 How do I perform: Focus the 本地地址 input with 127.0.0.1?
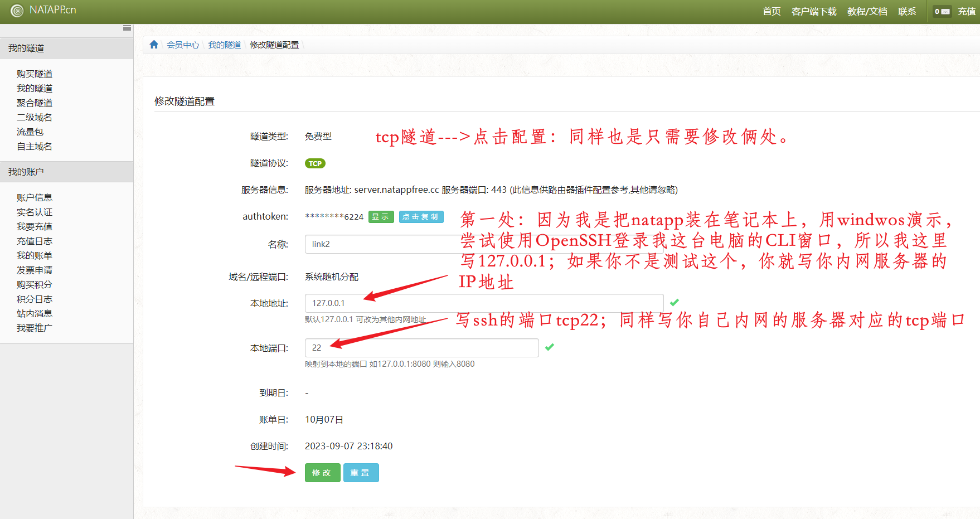[484, 303]
